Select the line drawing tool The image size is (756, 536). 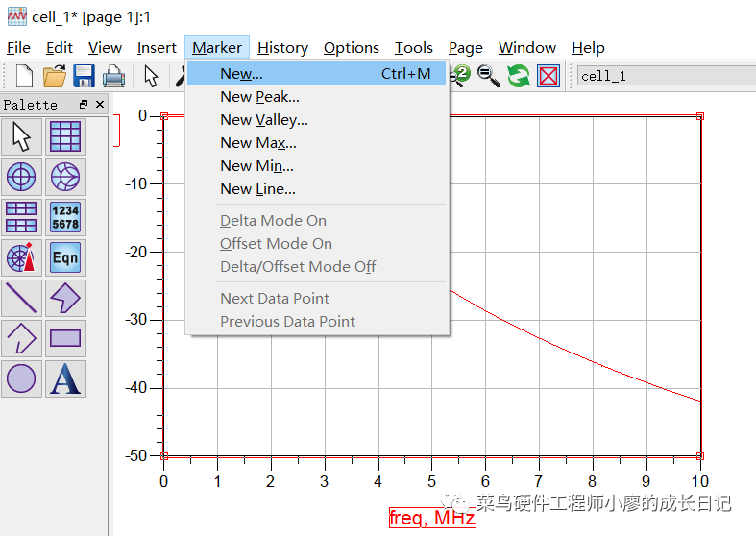click(21, 298)
